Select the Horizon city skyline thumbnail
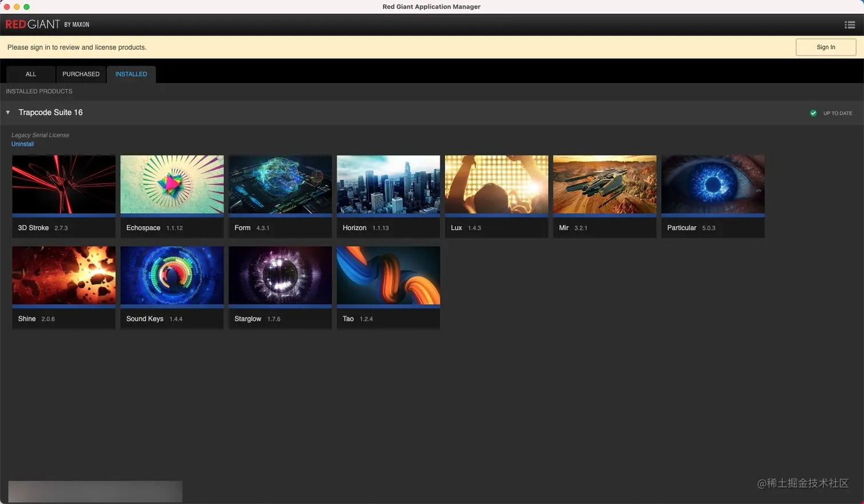Screen dimensions: 864x504 pyautogui.click(x=389, y=185)
